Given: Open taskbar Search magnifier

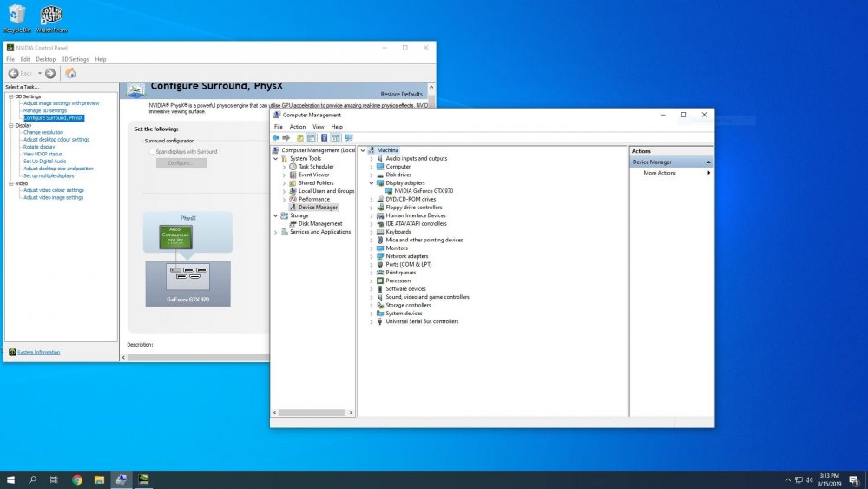Looking at the screenshot, I should point(33,479).
